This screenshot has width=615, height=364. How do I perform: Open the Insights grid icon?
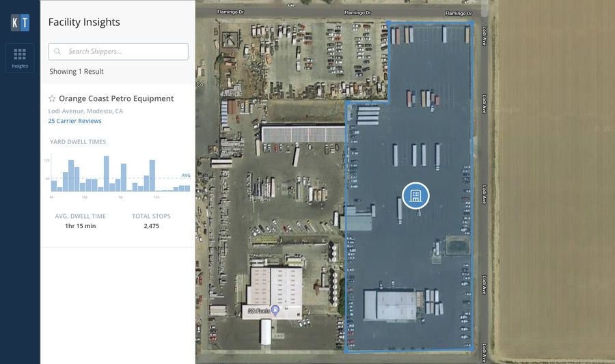coord(20,57)
